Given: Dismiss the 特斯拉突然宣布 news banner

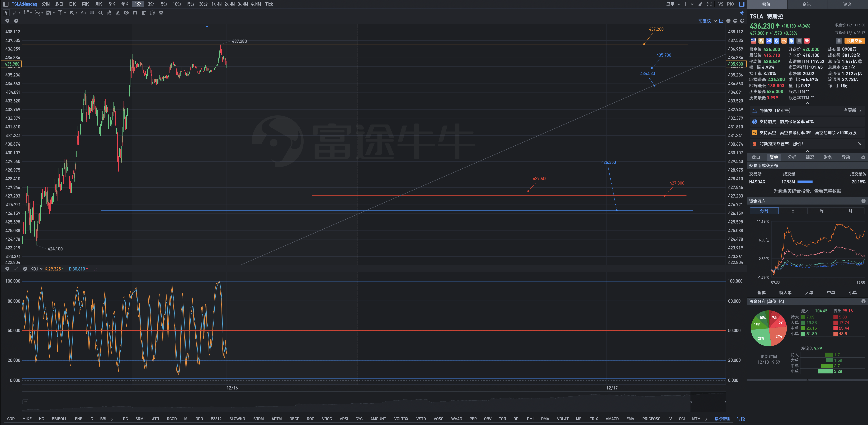Looking at the screenshot, I should [x=860, y=144].
